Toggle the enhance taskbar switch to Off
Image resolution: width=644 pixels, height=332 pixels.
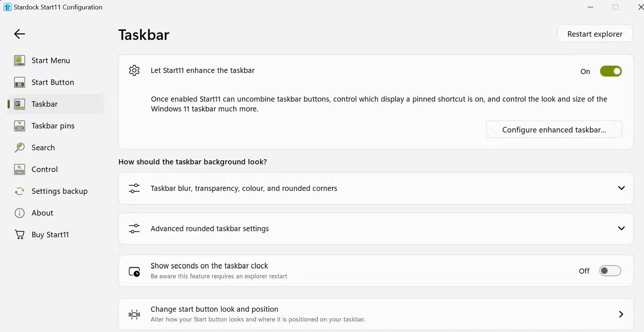610,71
